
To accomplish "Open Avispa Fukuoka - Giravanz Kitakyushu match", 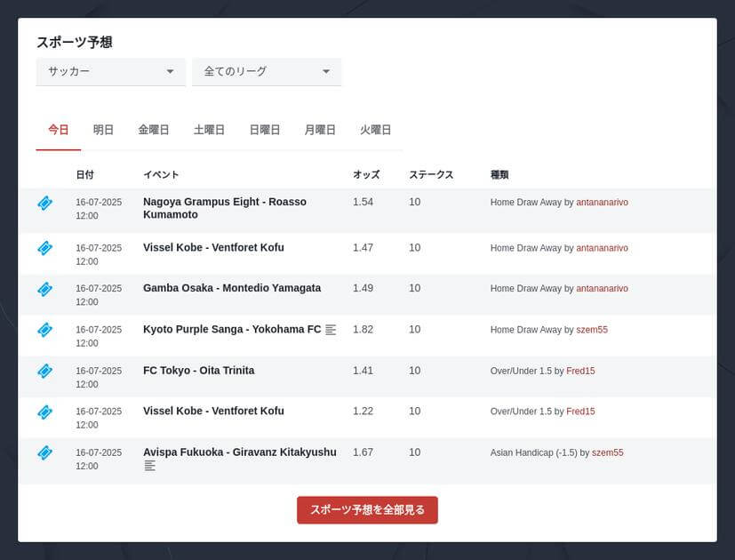I will pyautogui.click(x=240, y=452).
